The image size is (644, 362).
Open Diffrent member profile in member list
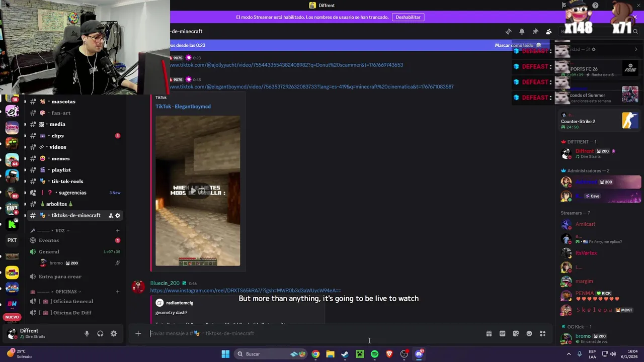(x=600, y=153)
